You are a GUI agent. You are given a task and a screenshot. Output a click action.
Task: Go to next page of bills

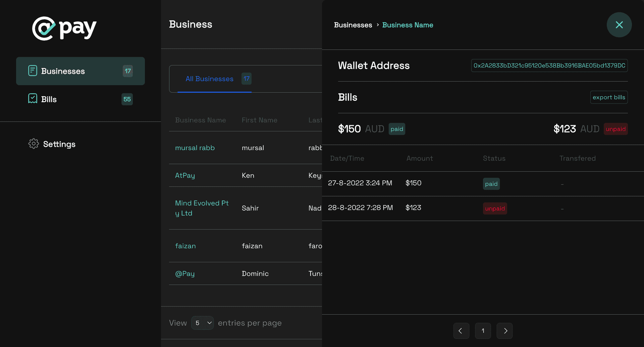504,331
